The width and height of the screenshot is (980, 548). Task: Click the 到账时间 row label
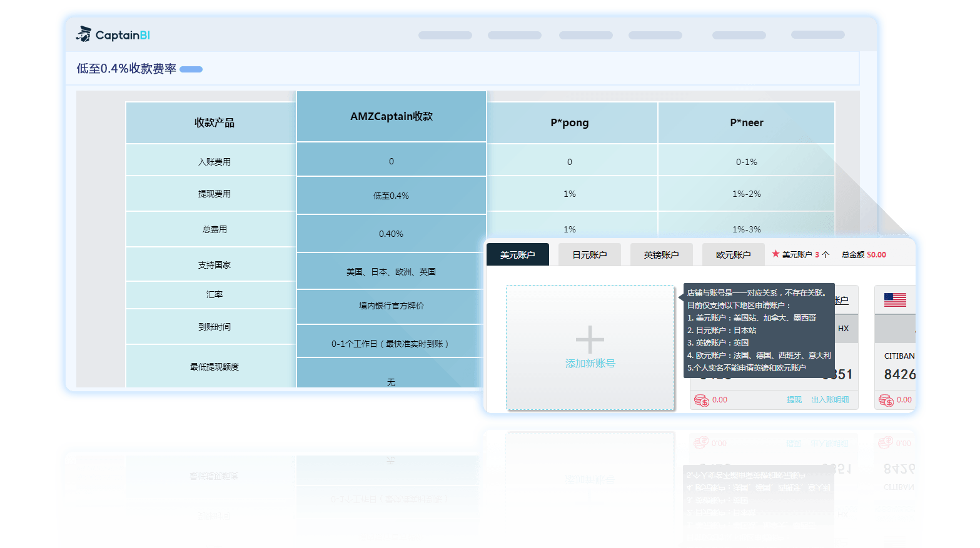click(x=215, y=327)
